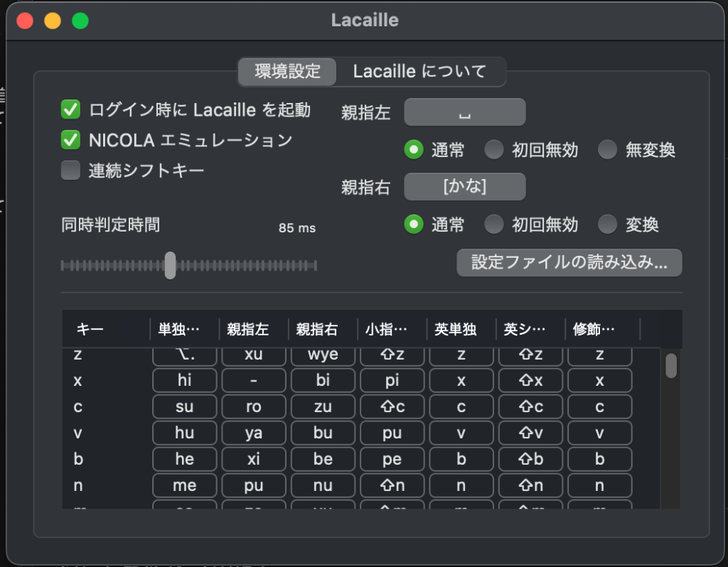Click the 英単独 'v' cell in row v
Screen dimensions: 728x567
[x=461, y=433]
